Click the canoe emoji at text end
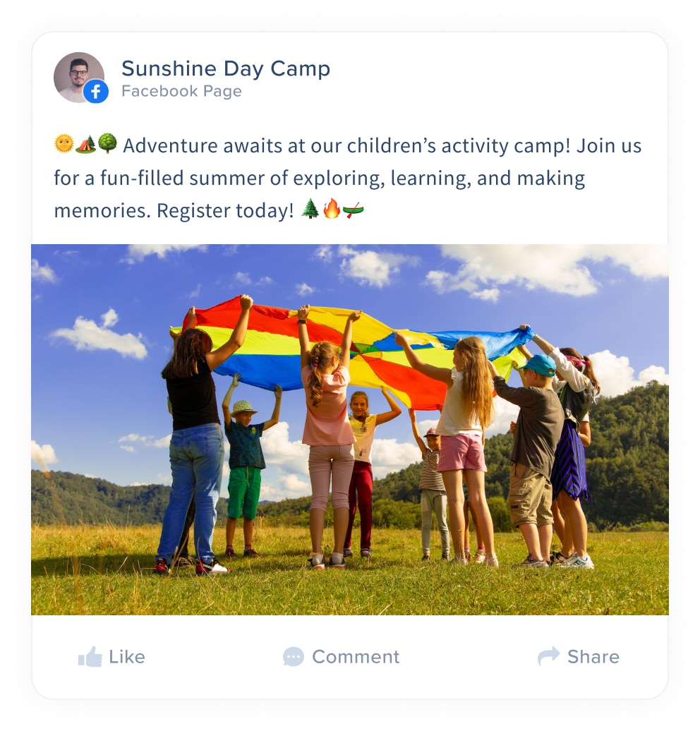This screenshot has width=700, height=731. coord(353,210)
